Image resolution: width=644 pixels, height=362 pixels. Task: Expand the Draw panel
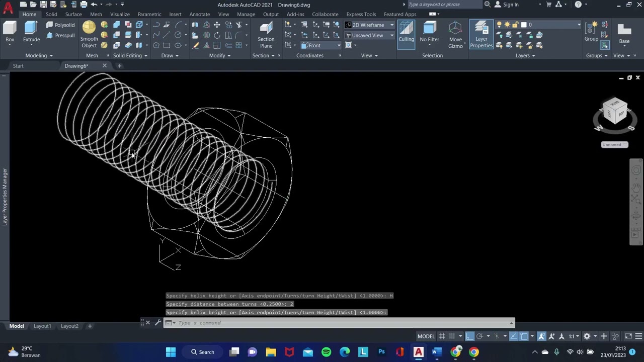(170, 55)
